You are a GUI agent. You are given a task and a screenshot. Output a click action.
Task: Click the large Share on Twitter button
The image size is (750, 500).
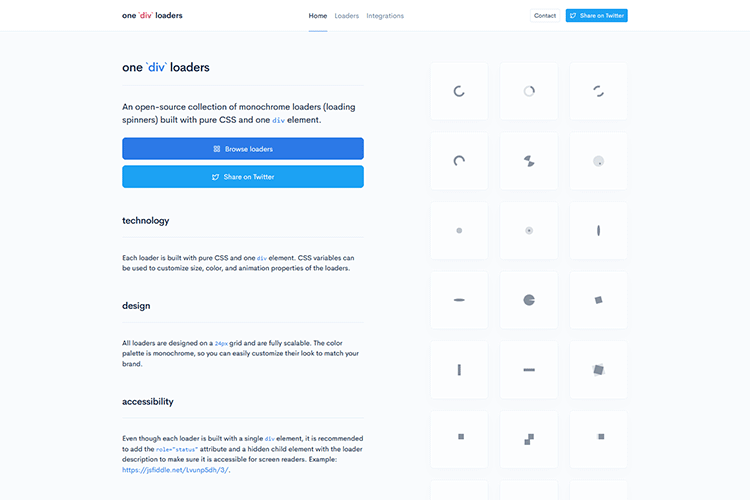pos(243,177)
